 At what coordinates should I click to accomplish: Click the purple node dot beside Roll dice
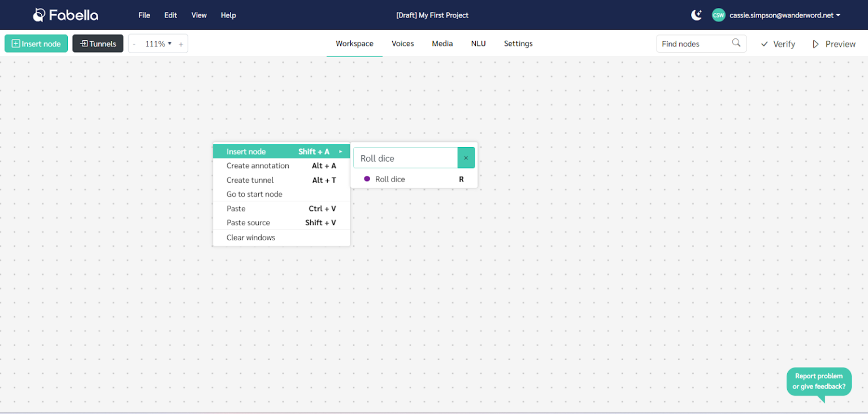(x=367, y=179)
